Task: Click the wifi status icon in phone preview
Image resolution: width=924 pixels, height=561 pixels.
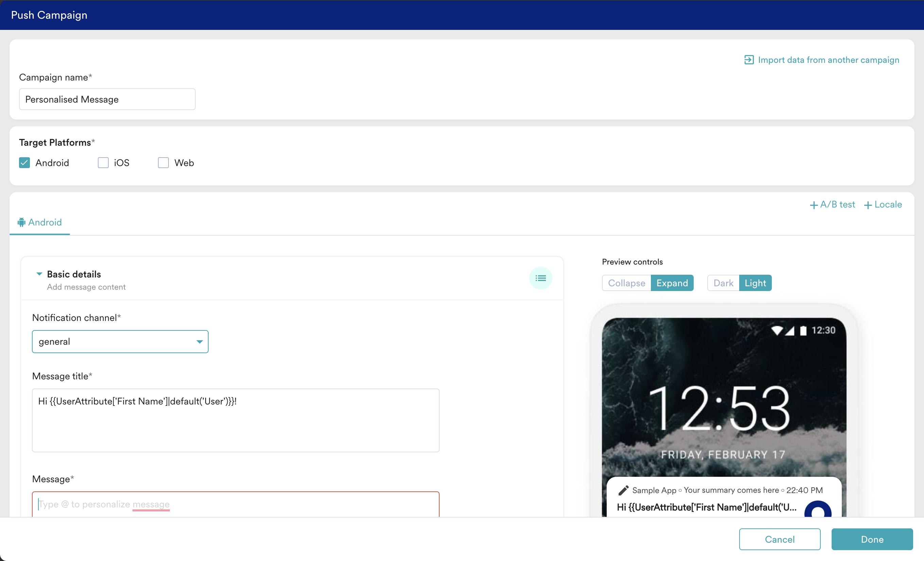Action: click(x=777, y=330)
